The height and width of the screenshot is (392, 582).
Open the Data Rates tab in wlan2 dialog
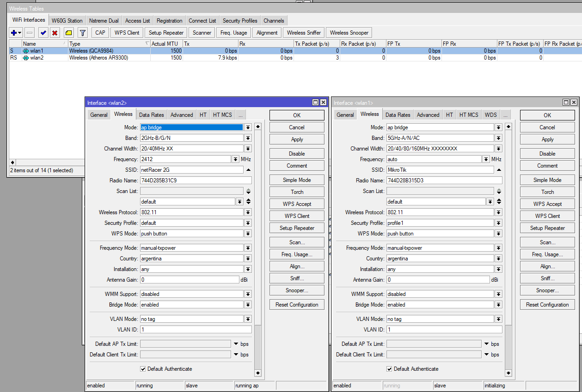[x=151, y=115]
